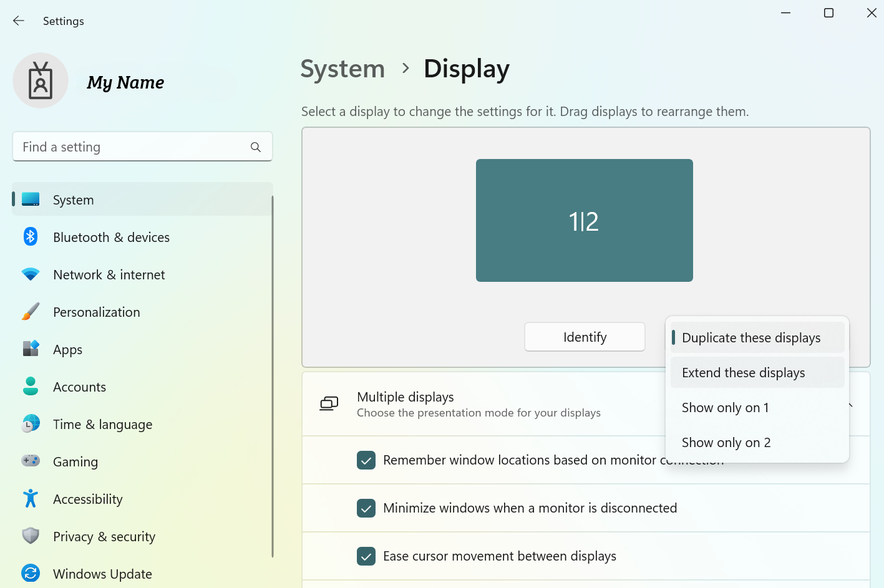Open the Windows Update icon
The image size is (884, 588).
pyautogui.click(x=31, y=573)
